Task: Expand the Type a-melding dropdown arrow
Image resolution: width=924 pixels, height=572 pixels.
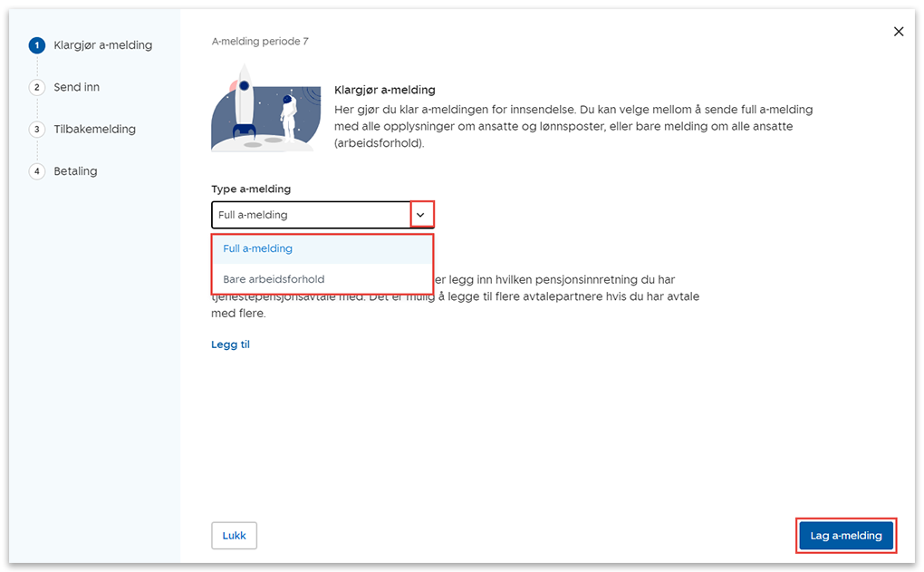Action: tap(421, 215)
